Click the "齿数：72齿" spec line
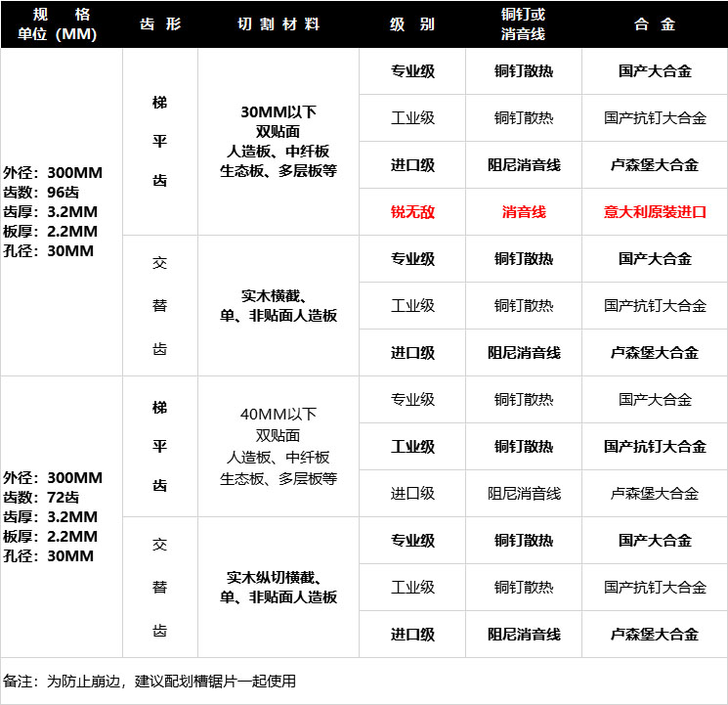The width and height of the screenshot is (728, 705). coord(41,498)
